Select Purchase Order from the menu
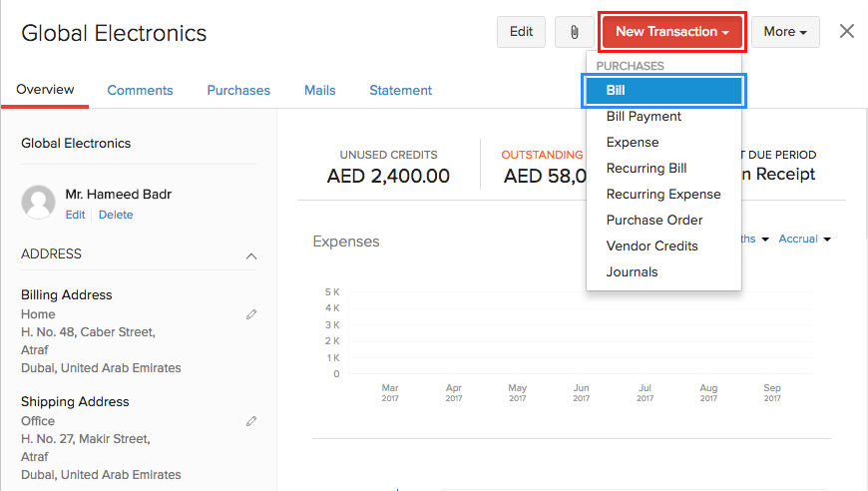 654,221
